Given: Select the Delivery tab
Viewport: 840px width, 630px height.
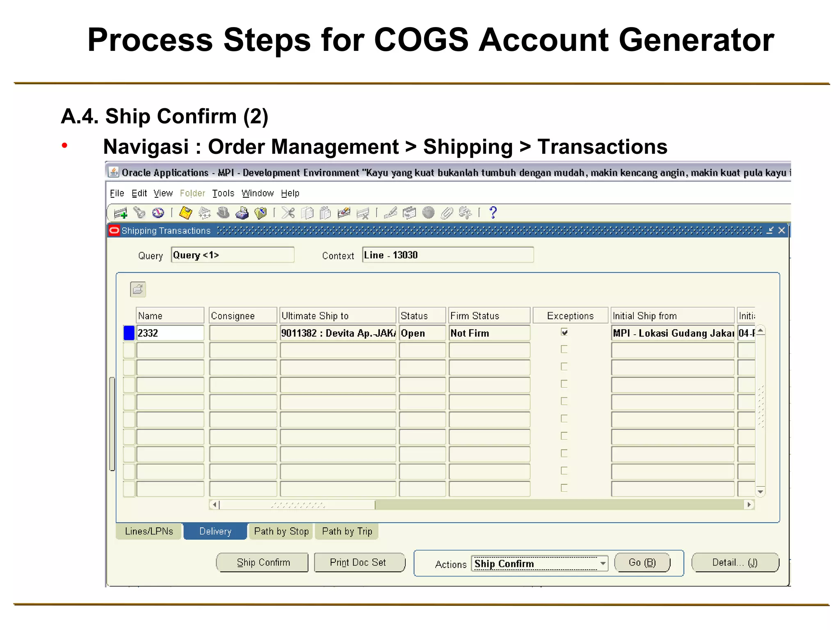Looking at the screenshot, I should (x=215, y=531).
